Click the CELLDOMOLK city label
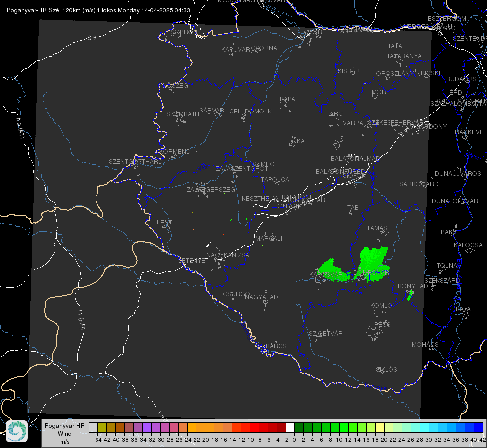This screenshot has height=448, width=487. pyautogui.click(x=251, y=112)
